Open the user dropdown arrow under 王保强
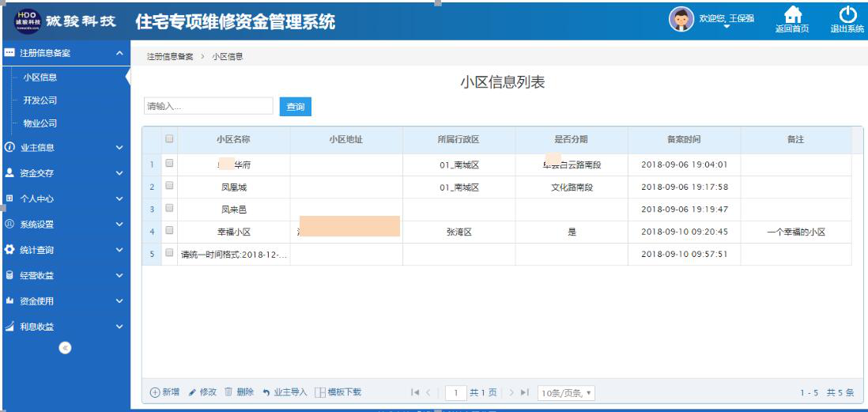 pos(726,27)
